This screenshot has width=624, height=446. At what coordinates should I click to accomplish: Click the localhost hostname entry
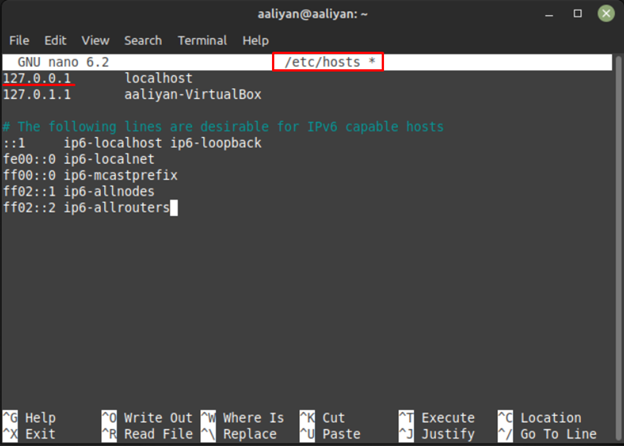tap(158, 78)
